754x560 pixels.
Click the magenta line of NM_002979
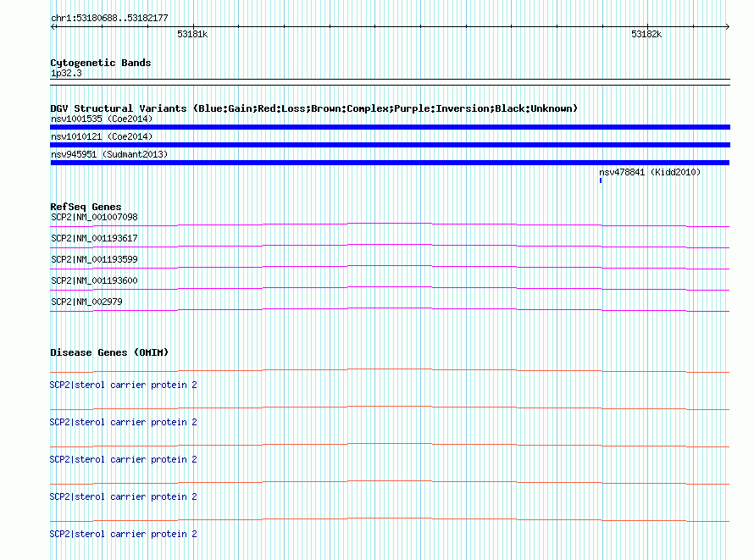(x=390, y=309)
